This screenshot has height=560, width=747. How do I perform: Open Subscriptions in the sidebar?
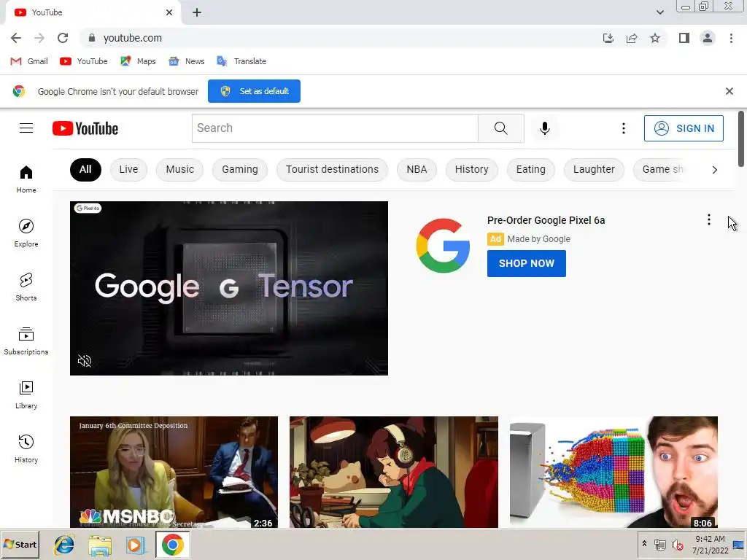point(26,341)
